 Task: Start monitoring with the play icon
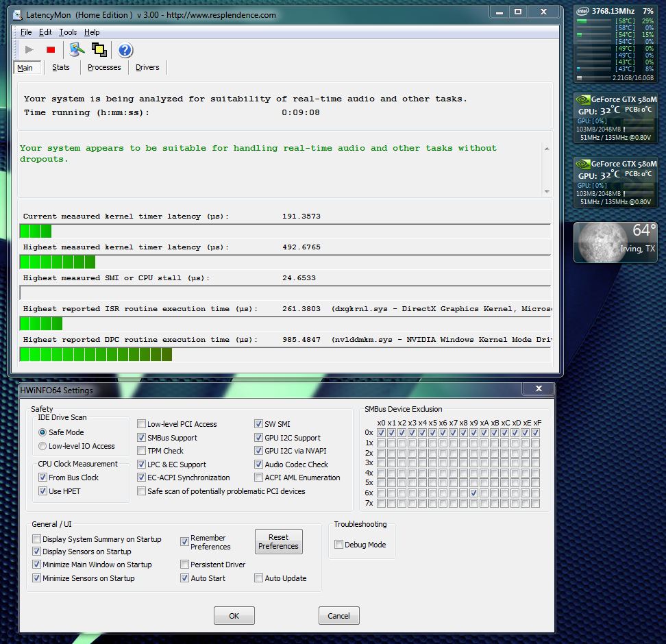point(29,50)
